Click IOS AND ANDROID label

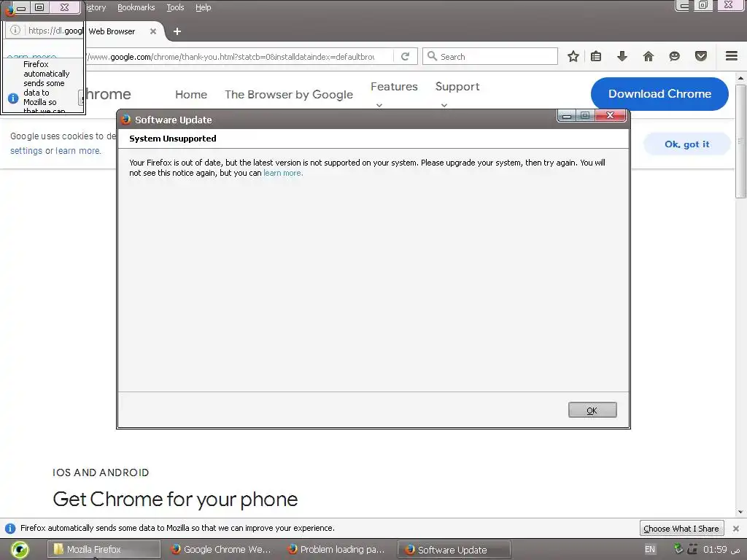101,472
